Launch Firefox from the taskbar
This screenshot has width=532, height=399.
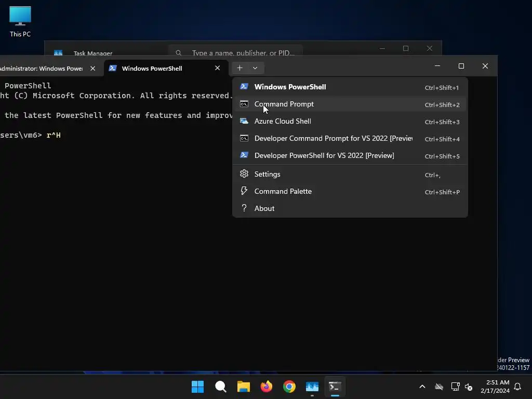267,387
